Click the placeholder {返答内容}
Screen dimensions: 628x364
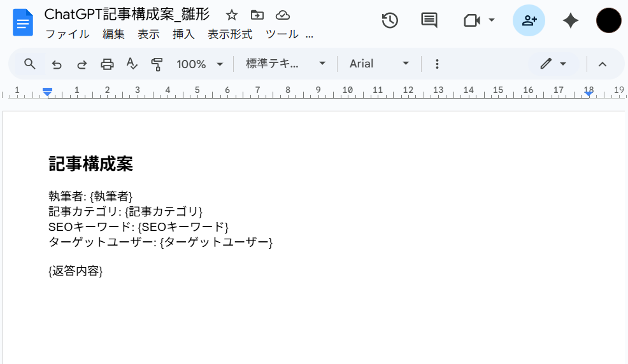point(76,271)
